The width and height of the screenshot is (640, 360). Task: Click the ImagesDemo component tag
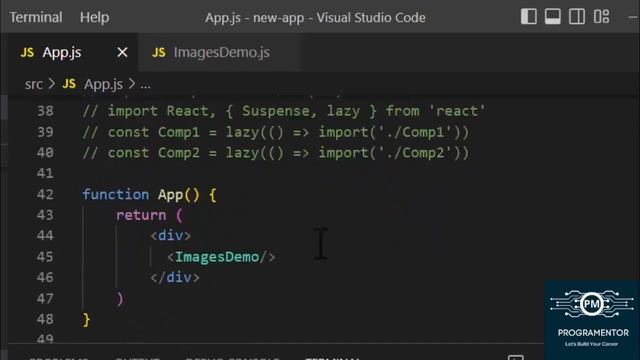click(x=221, y=257)
